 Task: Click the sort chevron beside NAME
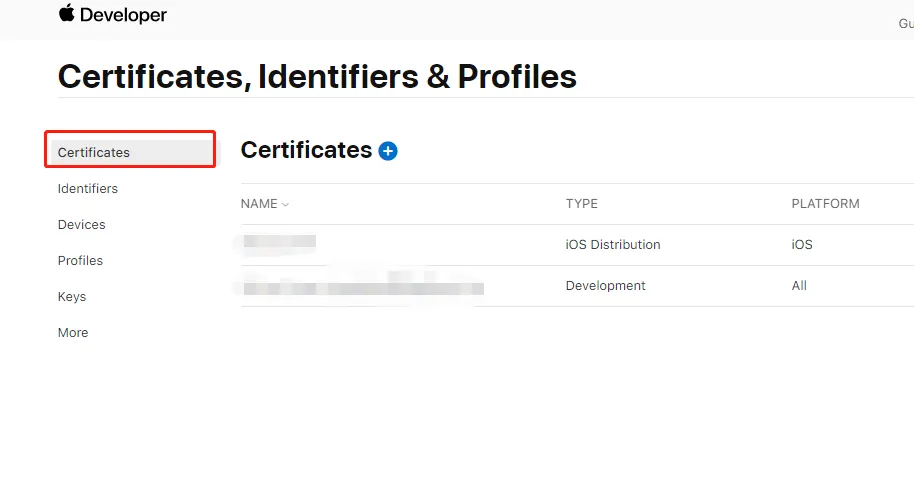[286, 204]
